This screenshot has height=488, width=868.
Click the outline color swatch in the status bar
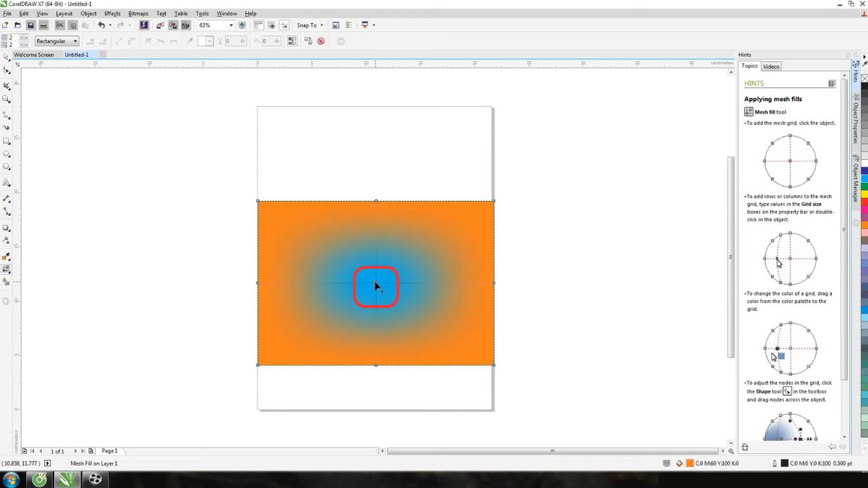(784, 463)
